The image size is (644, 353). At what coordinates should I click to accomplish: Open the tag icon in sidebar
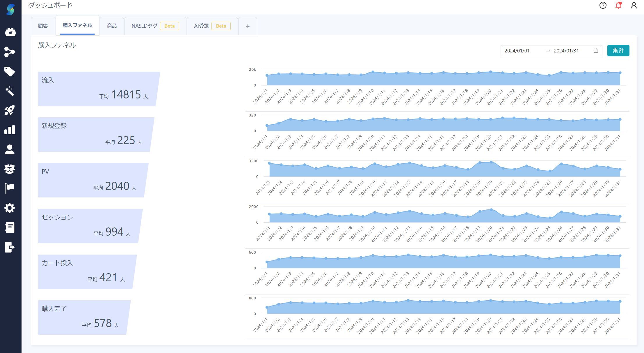coord(10,71)
